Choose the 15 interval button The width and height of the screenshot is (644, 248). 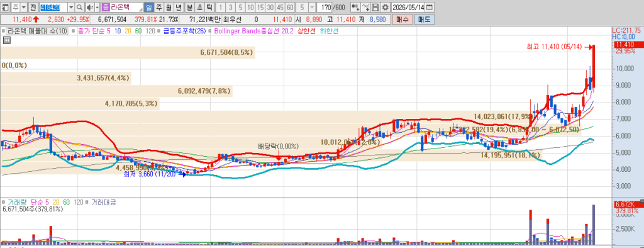click(x=260, y=8)
